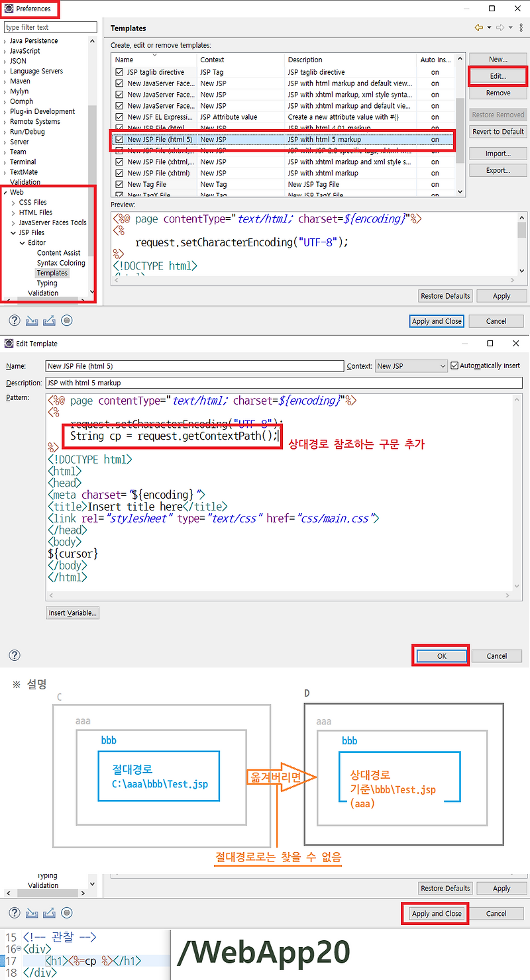Click the Edit... button

498,75
